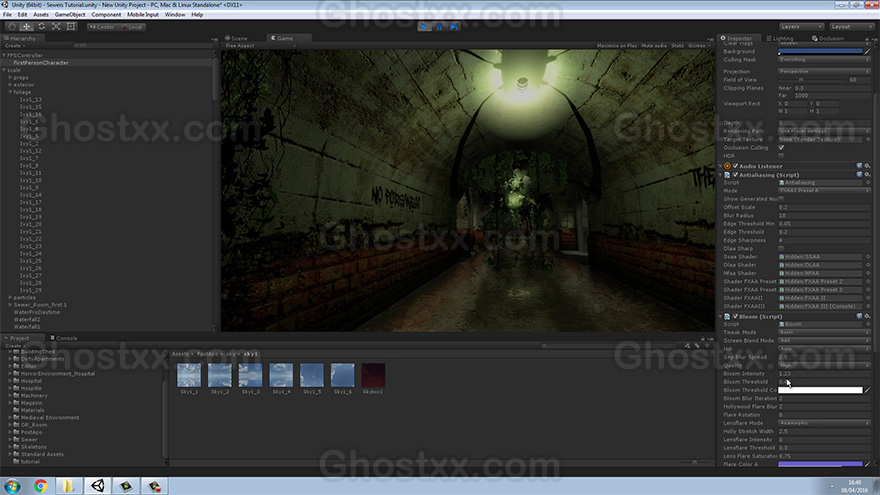880x495 pixels.
Task: Click the Background color swatch
Action: point(820,51)
